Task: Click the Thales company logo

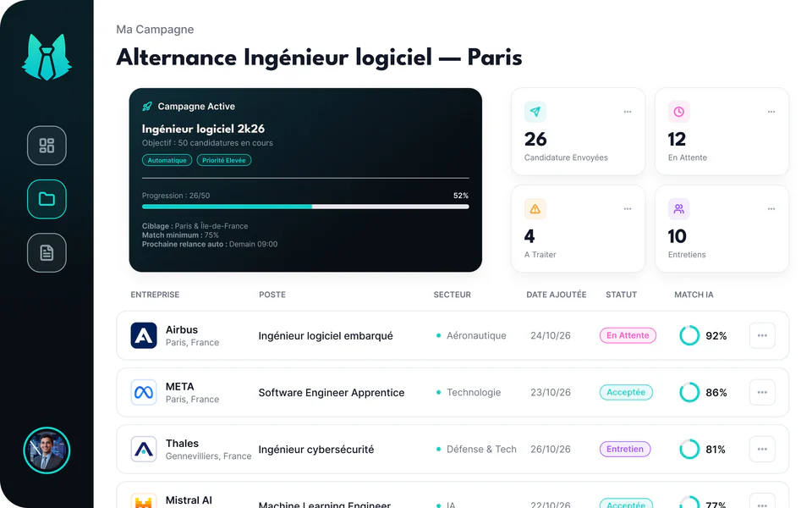Action: 144,449
